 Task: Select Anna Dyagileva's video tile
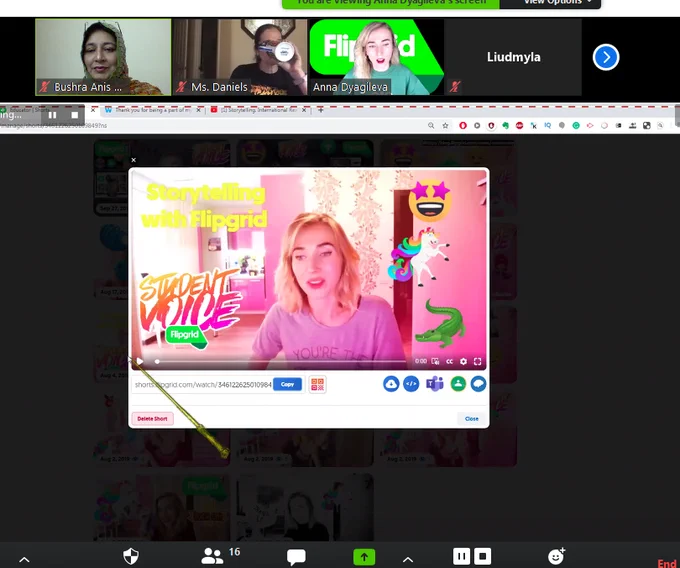point(376,57)
